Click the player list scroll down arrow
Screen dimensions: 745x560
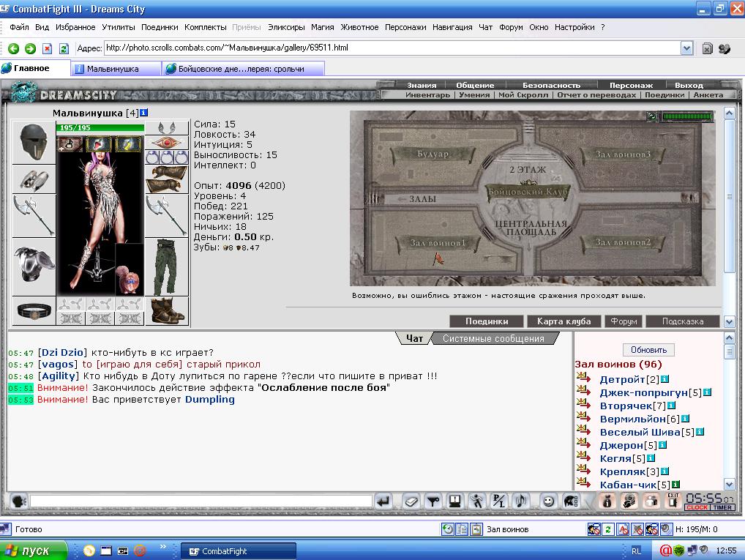tap(730, 485)
